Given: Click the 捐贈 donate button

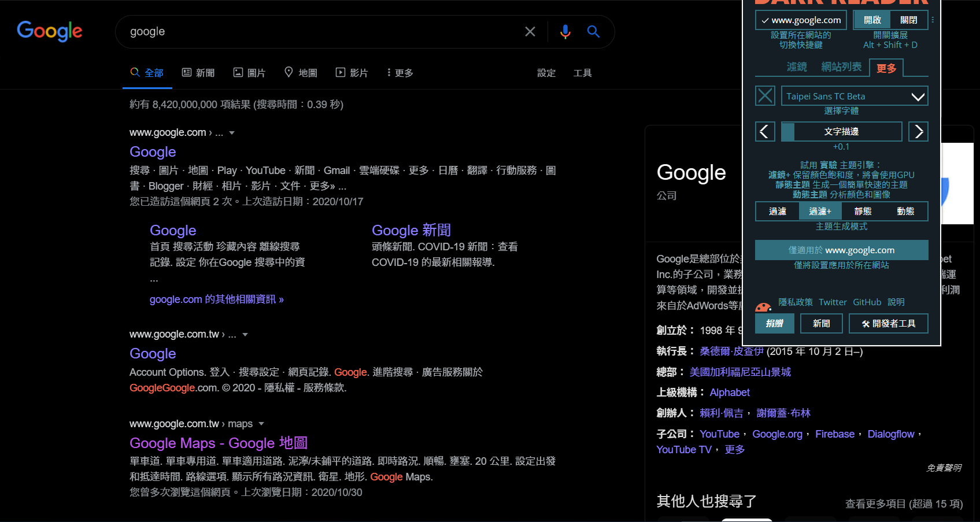Looking at the screenshot, I should coord(774,324).
